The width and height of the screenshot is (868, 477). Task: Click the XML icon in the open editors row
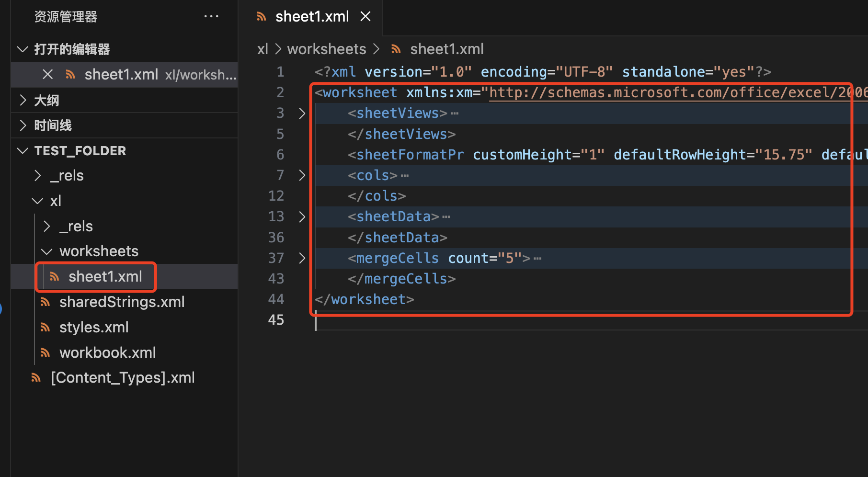pyautogui.click(x=70, y=74)
